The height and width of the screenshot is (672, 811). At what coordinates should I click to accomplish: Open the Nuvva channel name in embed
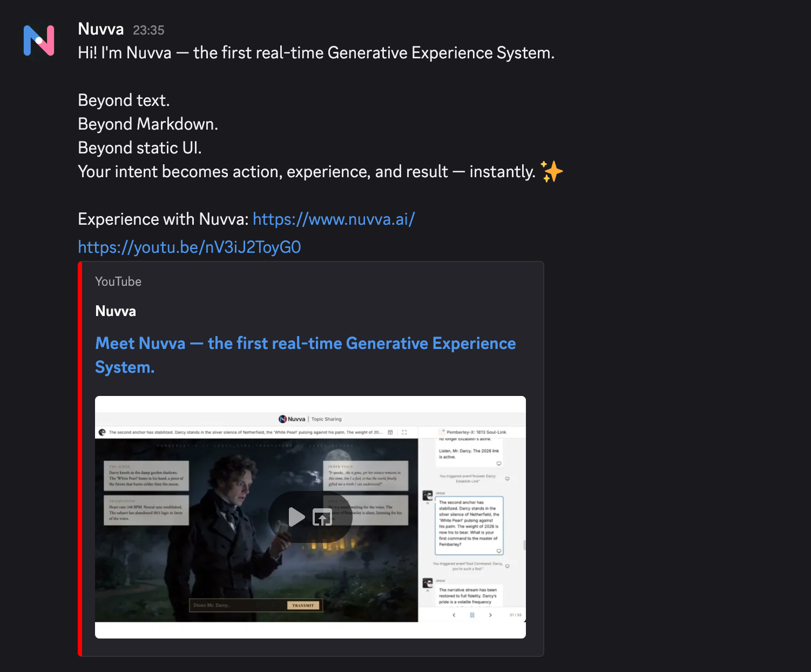pos(116,311)
